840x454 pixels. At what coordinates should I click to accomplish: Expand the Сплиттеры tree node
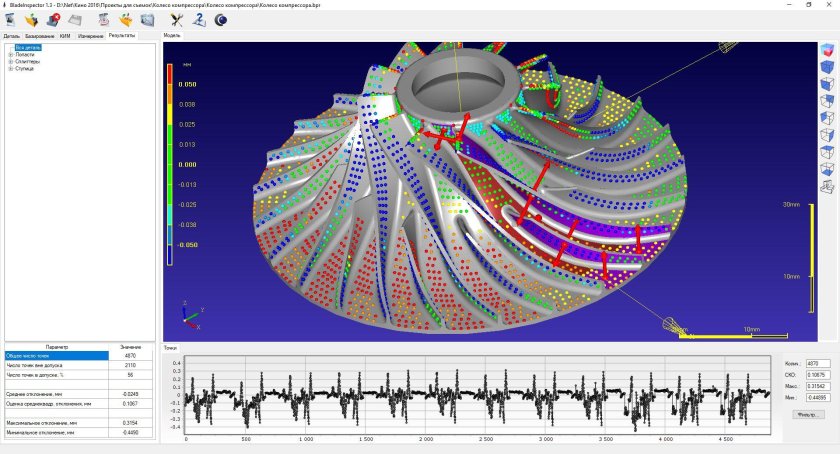10,61
